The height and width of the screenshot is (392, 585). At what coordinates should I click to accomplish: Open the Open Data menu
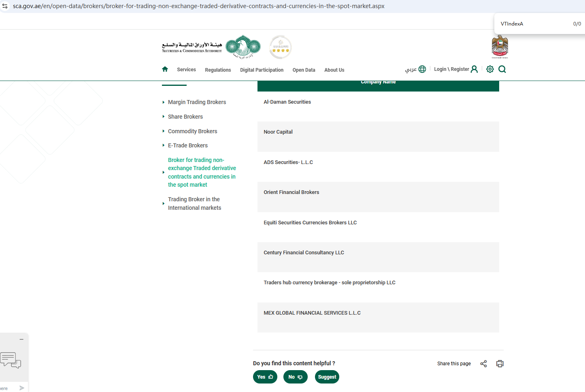[304, 70]
